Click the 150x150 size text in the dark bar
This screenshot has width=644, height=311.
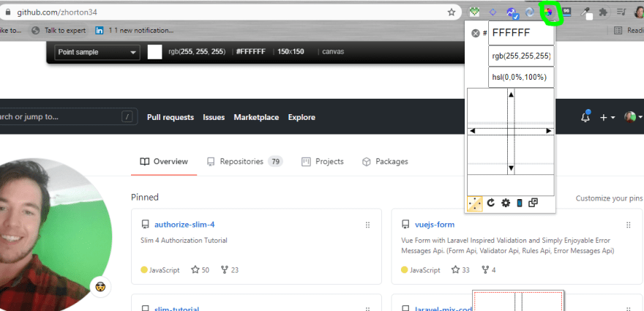(291, 52)
